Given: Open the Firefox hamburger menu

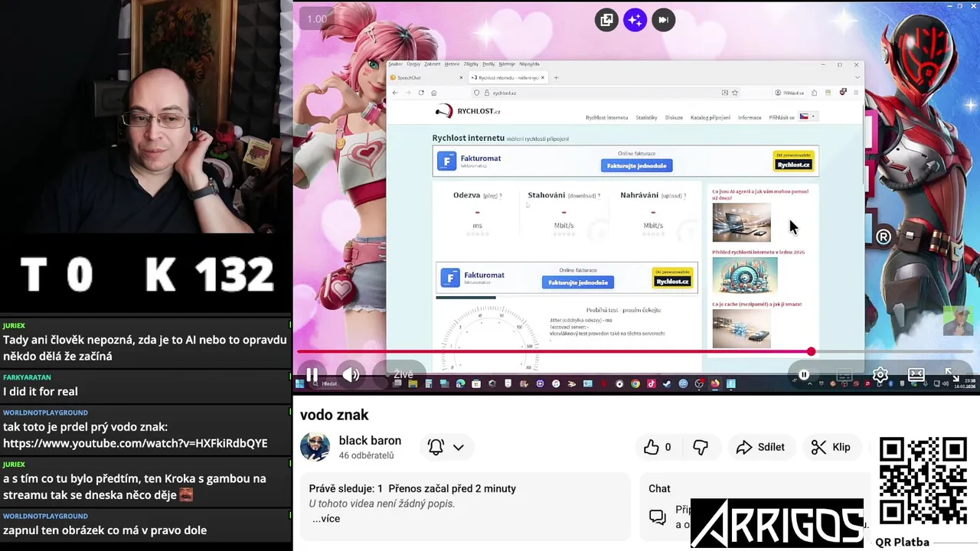Looking at the screenshot, I should click(856, 93).
